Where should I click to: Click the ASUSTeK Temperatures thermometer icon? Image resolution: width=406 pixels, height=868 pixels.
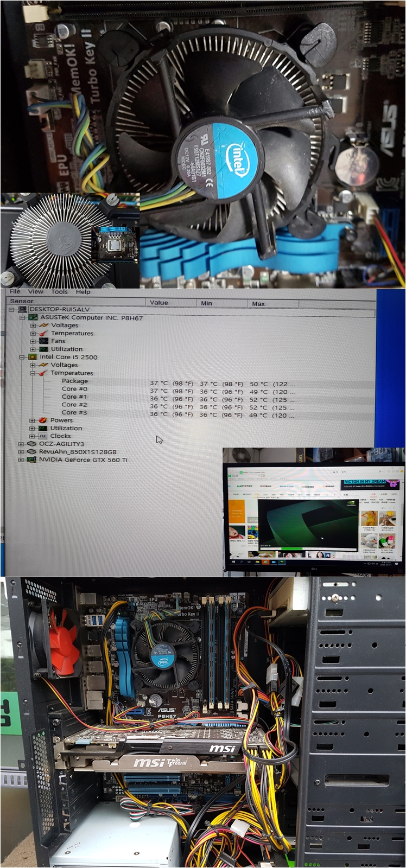pyautogui.click(x=43, y=333)
